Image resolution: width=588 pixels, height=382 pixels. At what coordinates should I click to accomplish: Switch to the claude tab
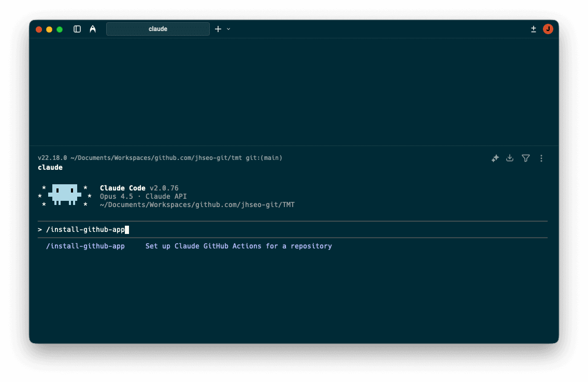tap(157, 29)
